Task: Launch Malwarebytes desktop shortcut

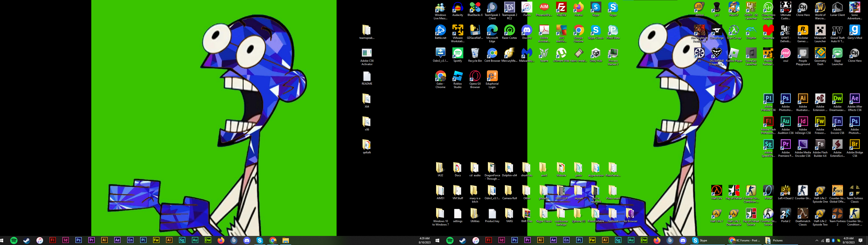Action: pyautogui.click(x=526, y=55)
